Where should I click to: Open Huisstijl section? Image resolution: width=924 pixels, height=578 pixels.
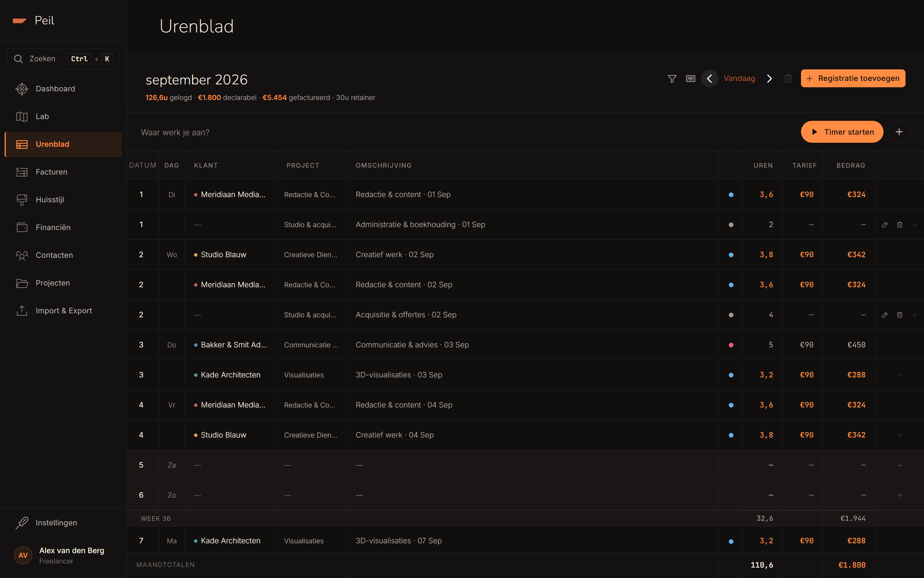(63, 199)
